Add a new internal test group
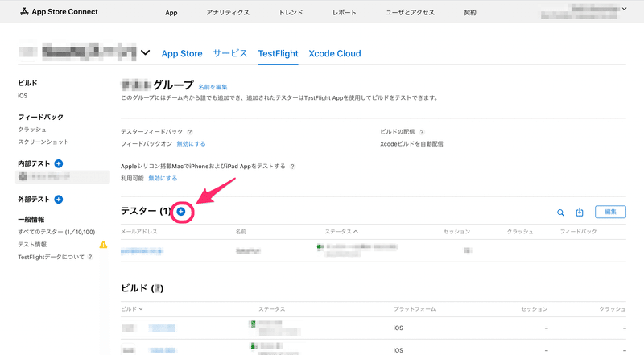The image size is (644, 355). click(x=59, y=163)
